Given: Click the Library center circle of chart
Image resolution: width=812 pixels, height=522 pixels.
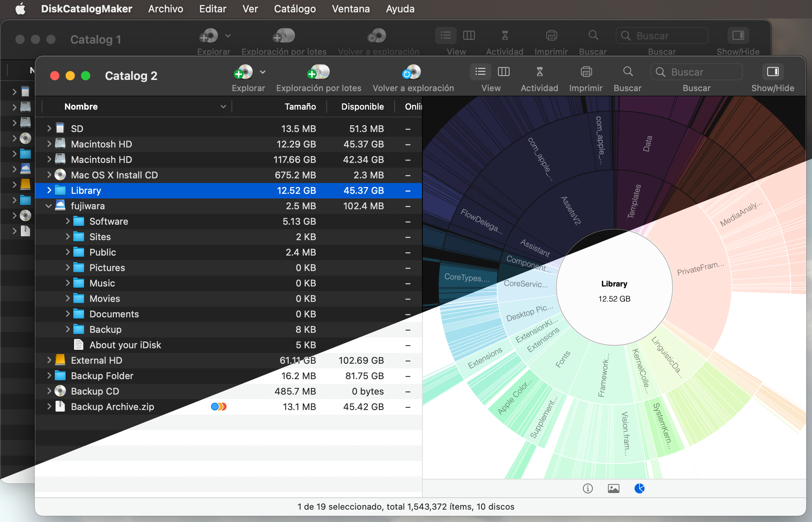Looking at the screenshot, I should 614,288.
